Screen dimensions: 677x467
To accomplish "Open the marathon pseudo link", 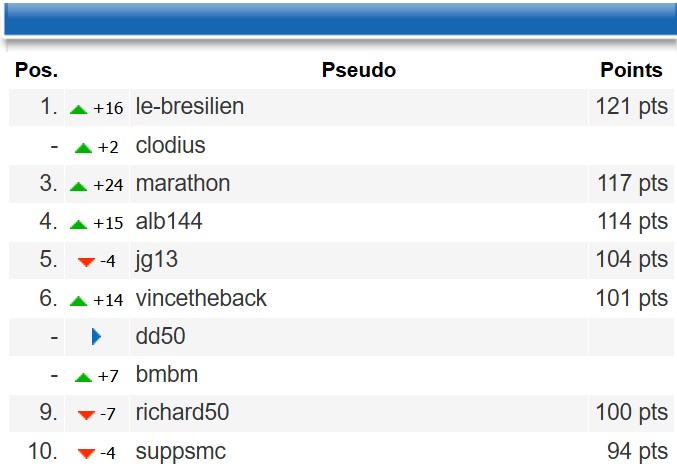I will (x=182, y=184).
